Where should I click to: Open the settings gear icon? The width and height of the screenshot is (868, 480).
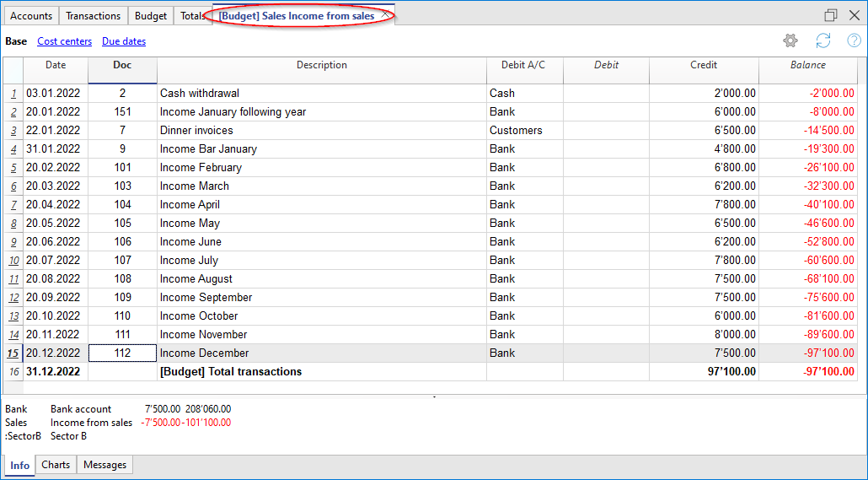pyautogui.click(x=790, y=40)
